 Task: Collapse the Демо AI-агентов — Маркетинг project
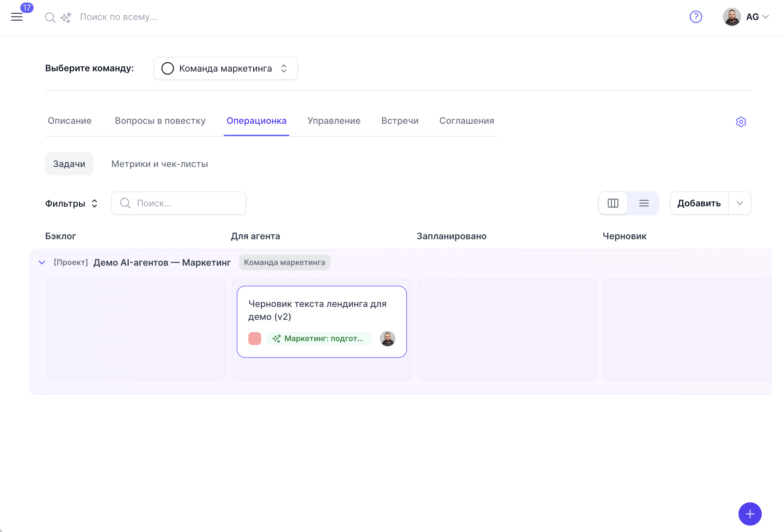click(x=42, y=262)
